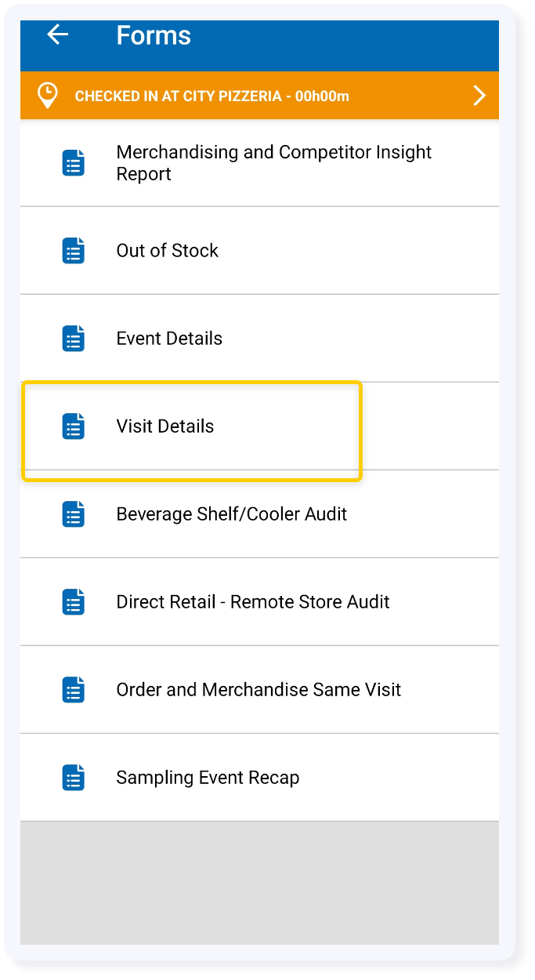Click the Visit Details document icon

click(74, 426)
